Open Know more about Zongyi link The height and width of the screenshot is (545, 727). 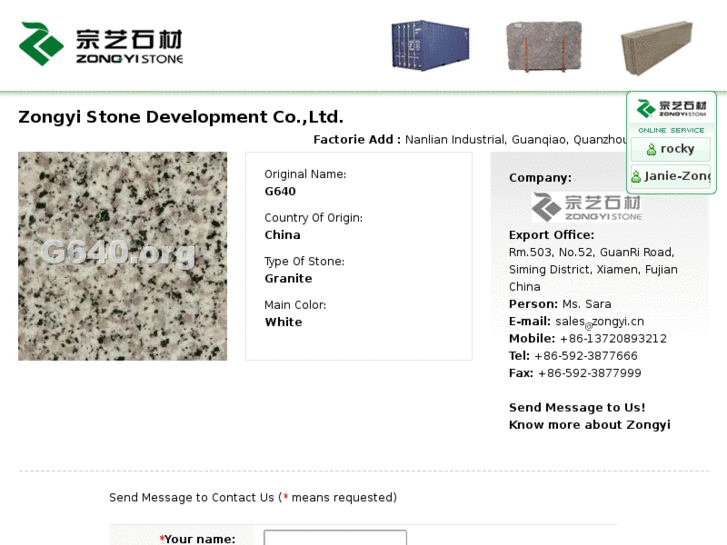click(589, 425)
